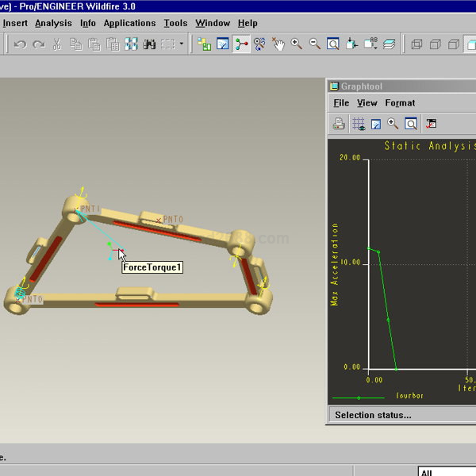
Task: Select the Zoom Out magnifier in main toolbar
Action: [x=314, y=44]
